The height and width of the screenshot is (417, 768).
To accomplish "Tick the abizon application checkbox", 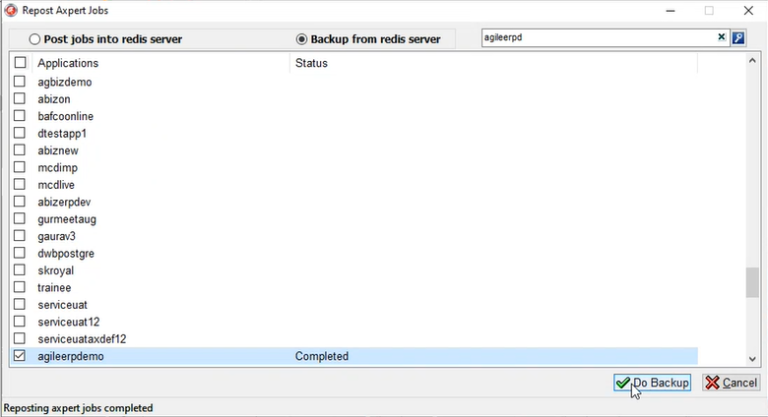I will (20, 99).
